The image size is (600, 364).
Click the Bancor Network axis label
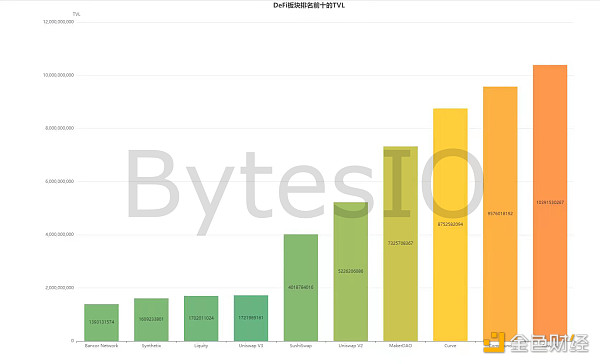click(x=101, y=346)
